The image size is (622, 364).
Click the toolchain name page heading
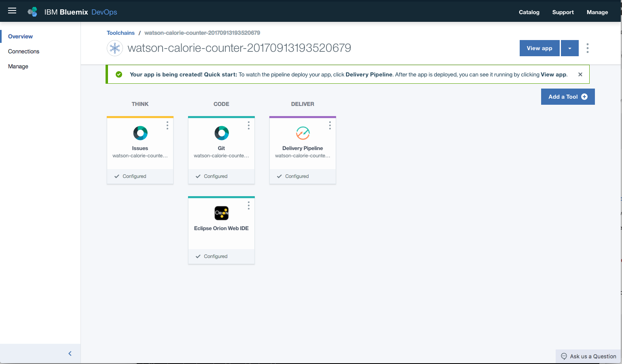[x=239, y=48]
